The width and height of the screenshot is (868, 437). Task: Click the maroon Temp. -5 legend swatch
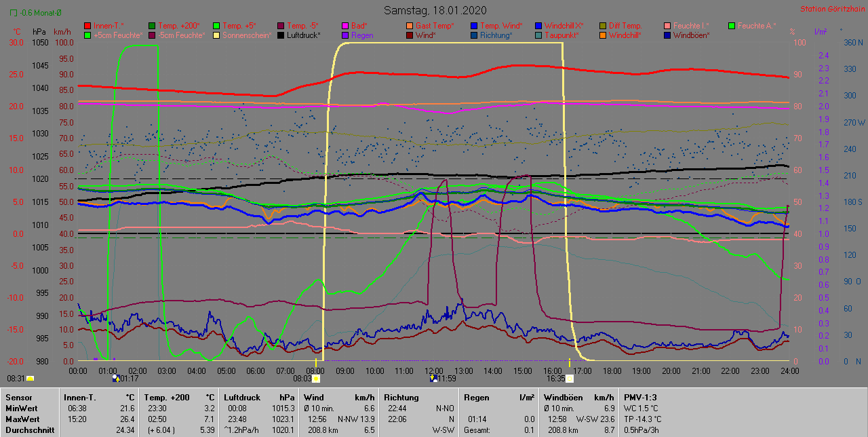coord(281,26)
